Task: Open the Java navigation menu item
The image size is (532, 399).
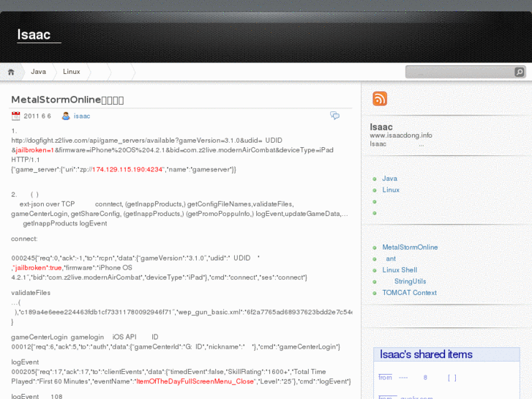Action: (x=38, y=72)
